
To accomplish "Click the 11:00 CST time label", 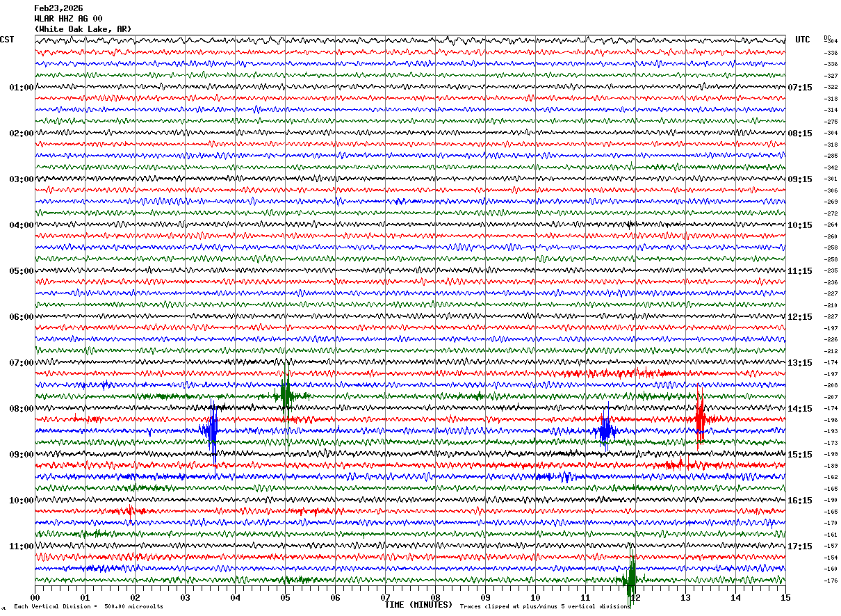I will [x=22, y=546].
